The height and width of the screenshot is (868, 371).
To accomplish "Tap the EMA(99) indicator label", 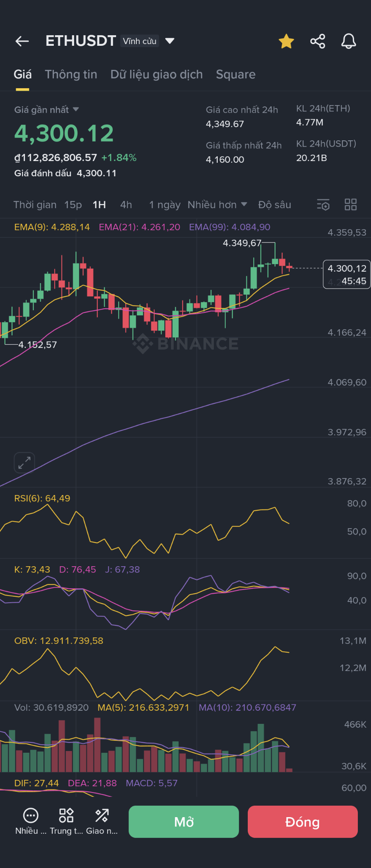I will (x=230, y=227).
